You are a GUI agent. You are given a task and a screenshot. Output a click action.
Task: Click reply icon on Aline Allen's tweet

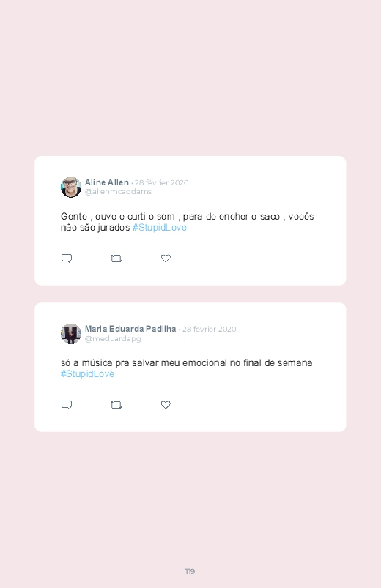pos(67,258)
